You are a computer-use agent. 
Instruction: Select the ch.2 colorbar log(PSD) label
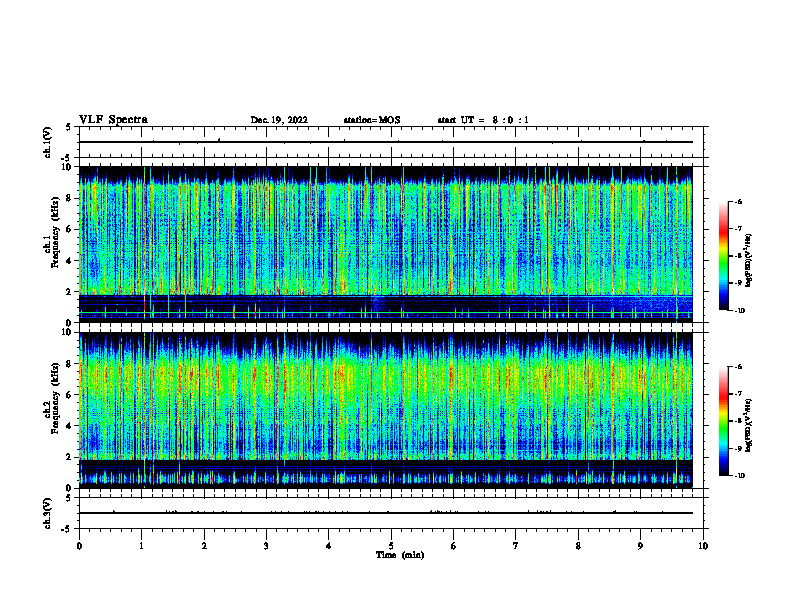(749, 425)
